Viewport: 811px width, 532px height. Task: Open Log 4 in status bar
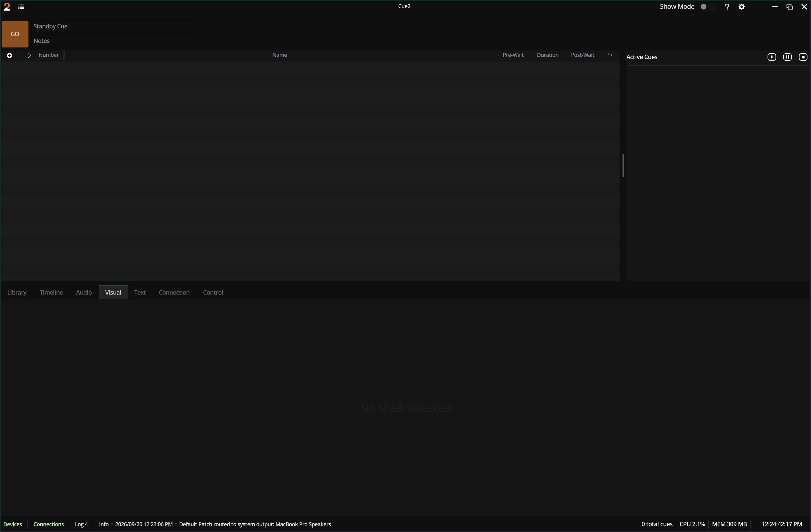(x=81, y=524)
